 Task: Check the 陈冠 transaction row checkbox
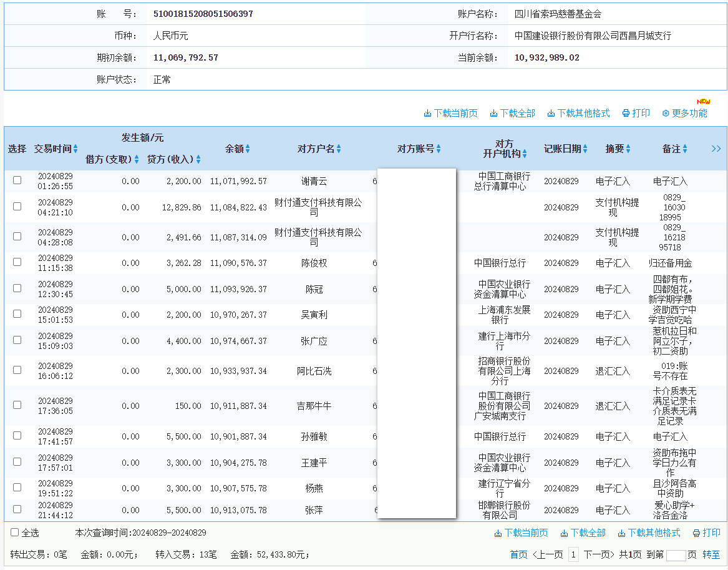pos(17,288)
